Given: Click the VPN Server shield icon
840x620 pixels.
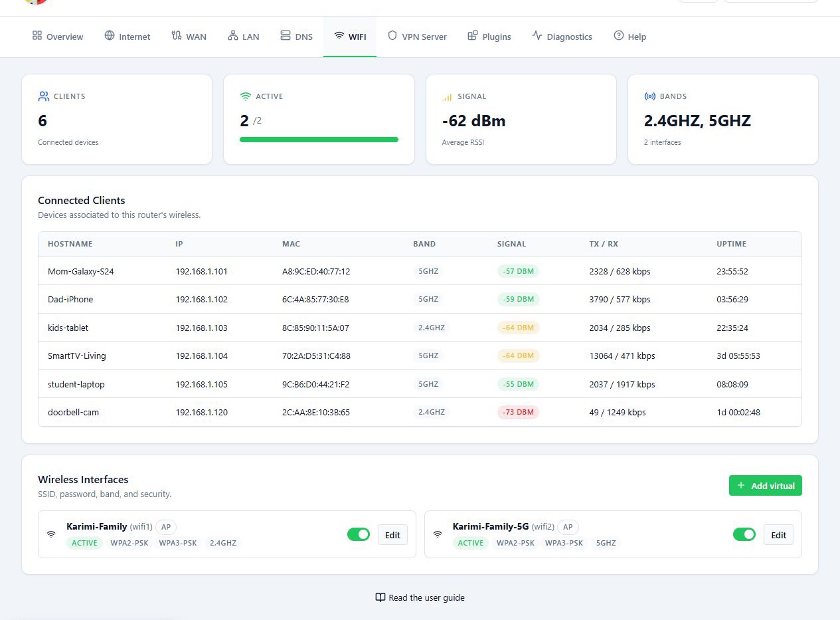Looking at the screenshot, I should click(392, 36).
